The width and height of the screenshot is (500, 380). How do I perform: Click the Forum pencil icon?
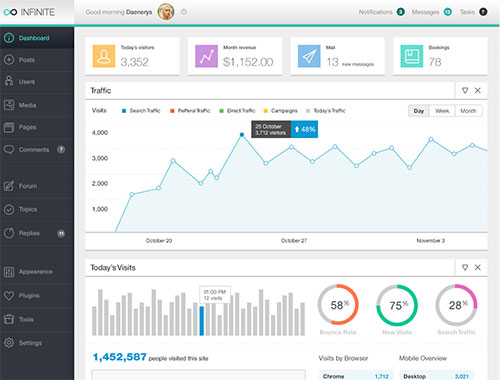(9, 186)
